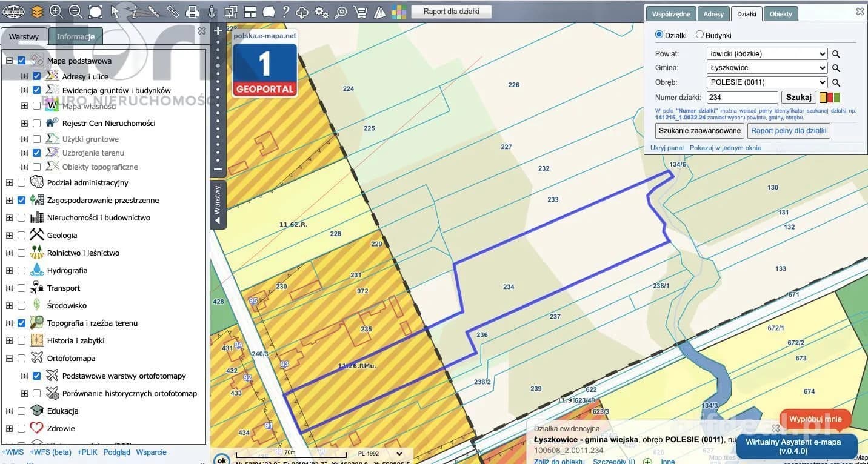Search by Gmina with its magnifier icon
Screen dimensions: 868x464
tap(836, 68)
